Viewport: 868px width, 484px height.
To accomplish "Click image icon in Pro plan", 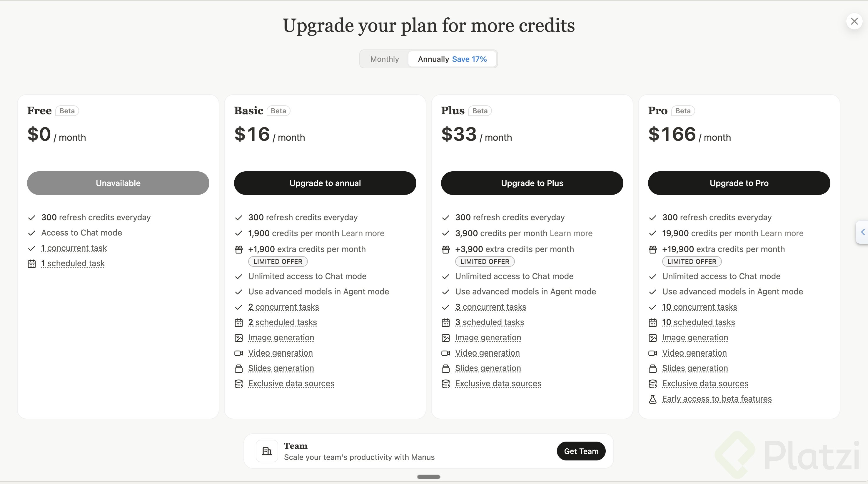I will point(652,338).
